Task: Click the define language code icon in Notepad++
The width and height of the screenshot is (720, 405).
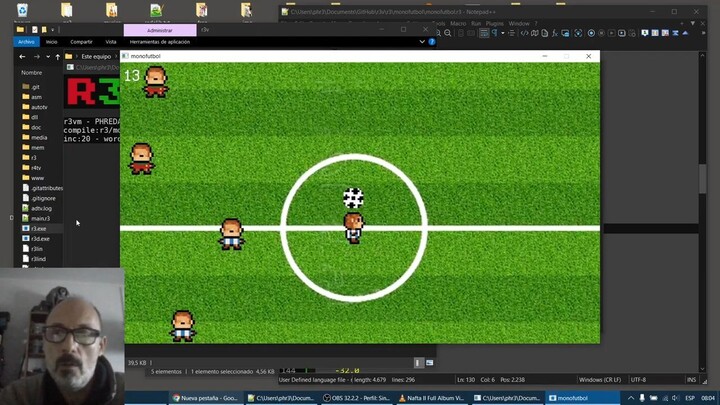Action: (524, 33)
